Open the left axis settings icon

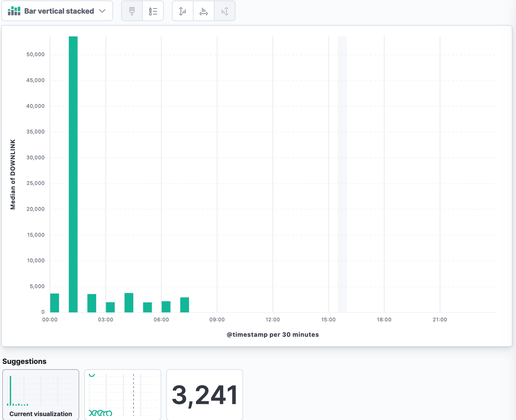182,11
